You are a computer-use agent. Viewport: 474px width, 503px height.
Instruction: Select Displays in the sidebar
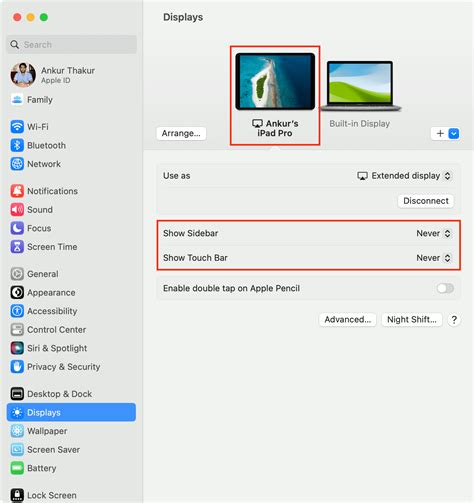click(71, 412)
